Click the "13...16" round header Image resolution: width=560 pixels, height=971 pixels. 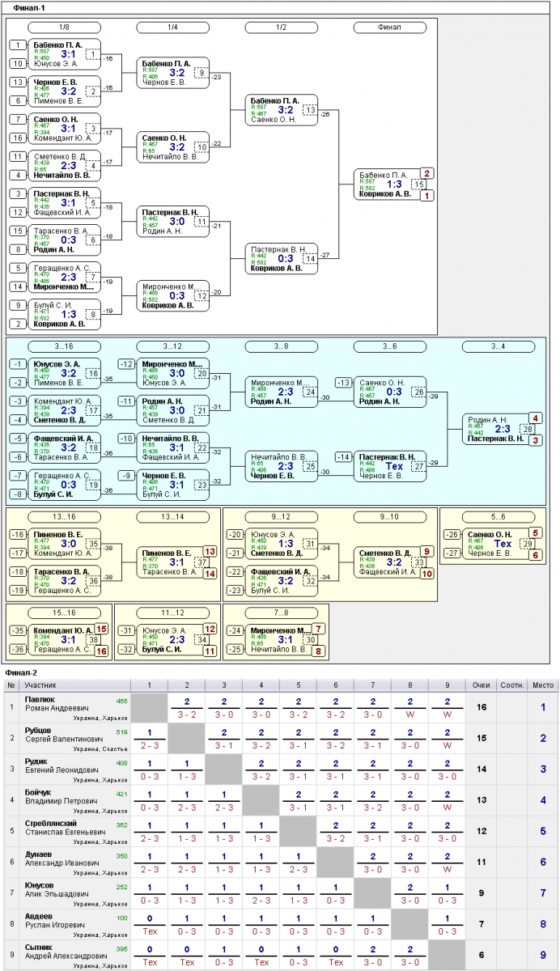pos(65,517)
